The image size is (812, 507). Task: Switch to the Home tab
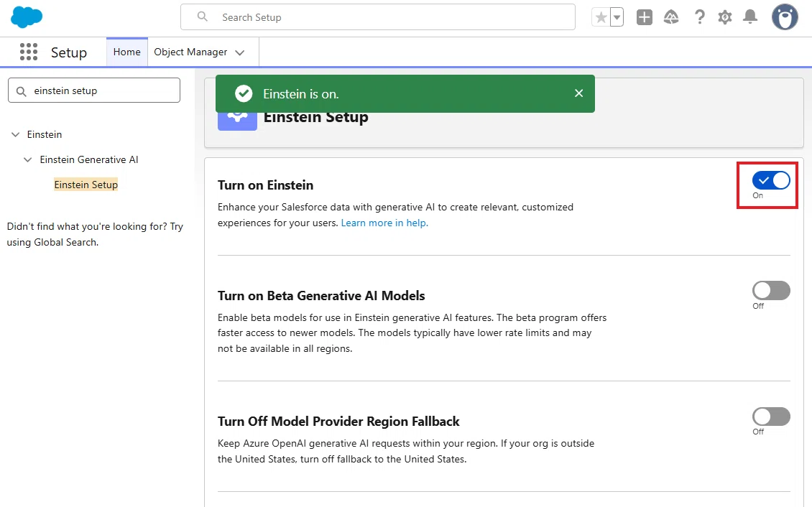127,52
